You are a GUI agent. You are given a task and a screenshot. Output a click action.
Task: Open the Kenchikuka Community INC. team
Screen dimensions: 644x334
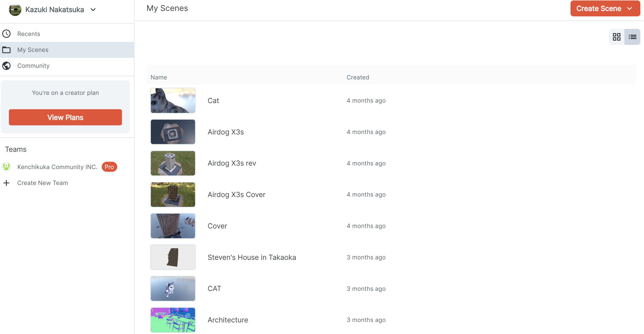(57, 167)
